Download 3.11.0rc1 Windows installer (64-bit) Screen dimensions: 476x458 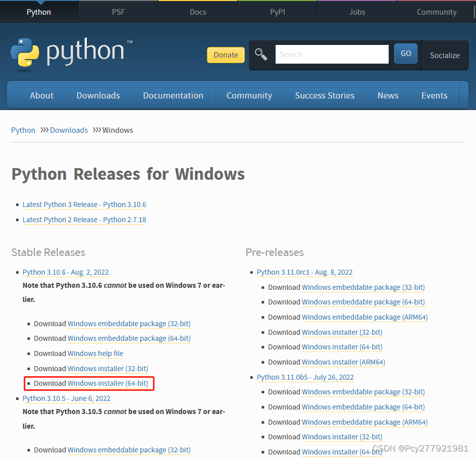[342, 347]
